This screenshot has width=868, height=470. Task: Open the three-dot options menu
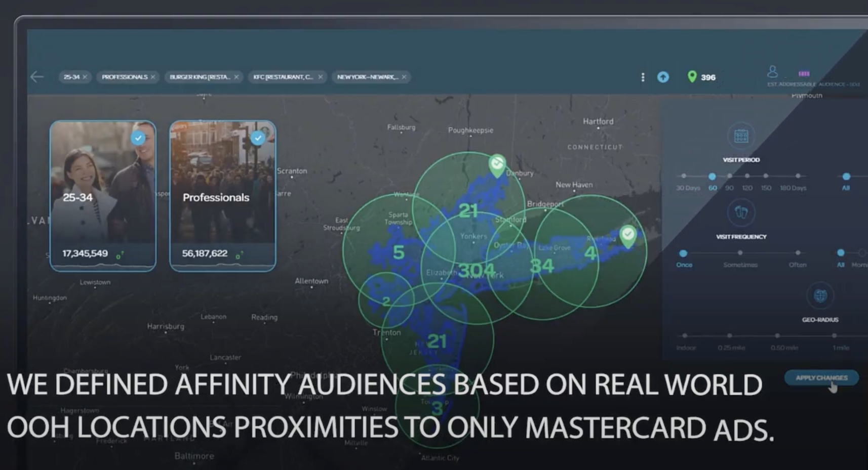point(643,77)
